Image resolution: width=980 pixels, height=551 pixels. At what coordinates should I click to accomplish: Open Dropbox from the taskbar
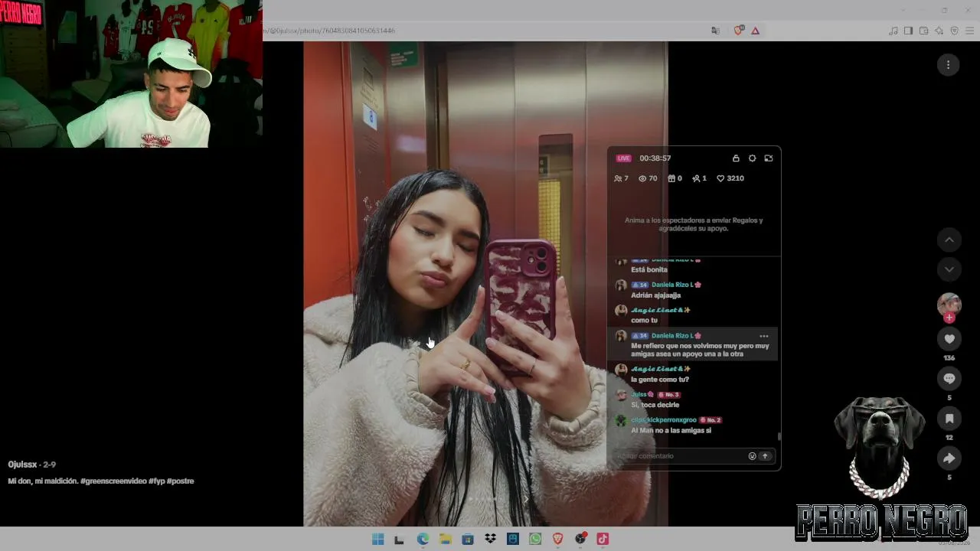tap(490, 539)
